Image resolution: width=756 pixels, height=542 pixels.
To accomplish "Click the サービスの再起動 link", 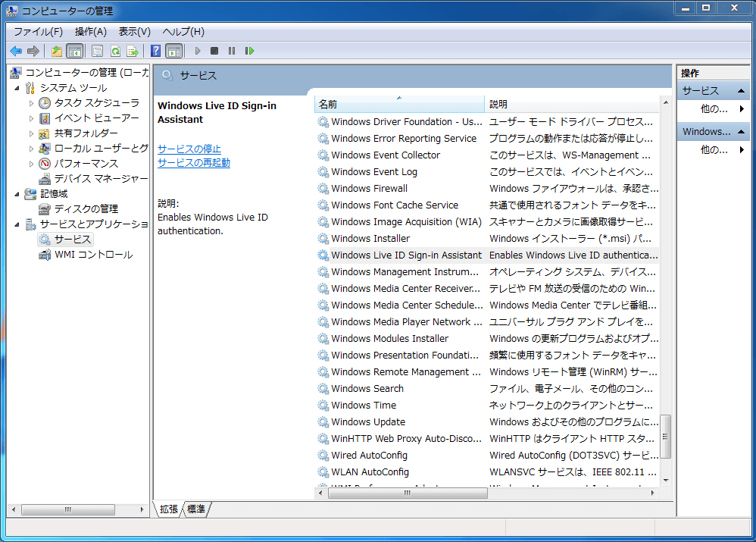I will 194,163.
